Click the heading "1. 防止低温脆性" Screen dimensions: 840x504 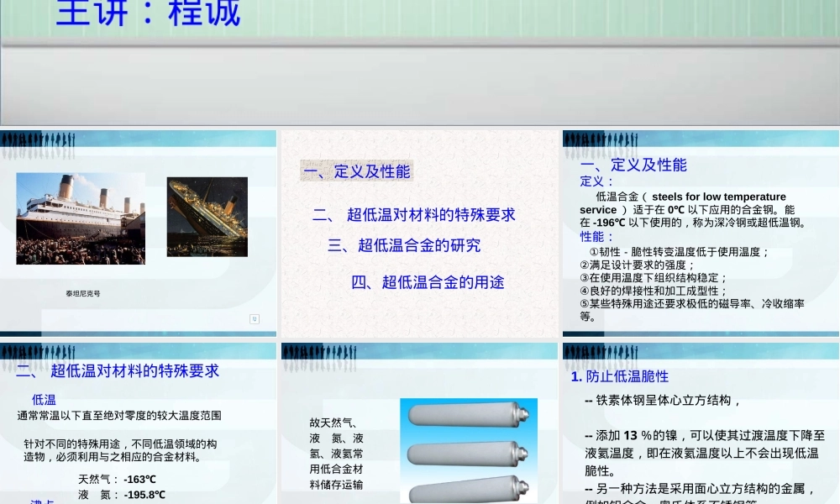click(620, 376)
